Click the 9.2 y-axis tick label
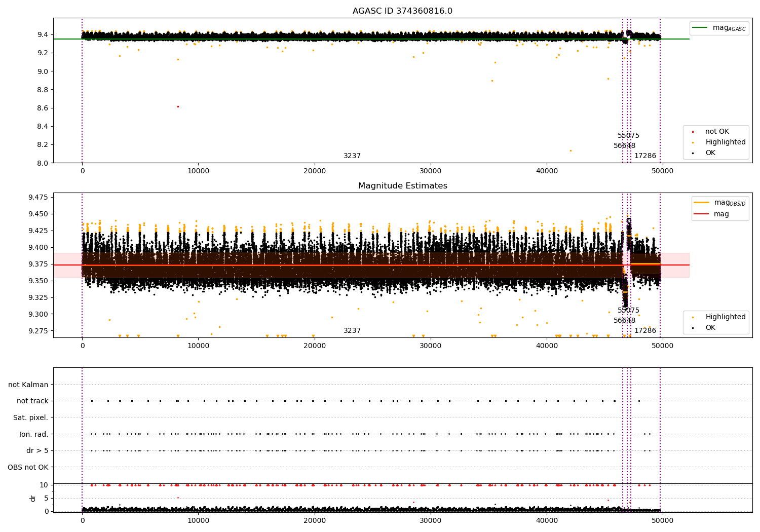This screenshot has height=532, width=760. pos(43,53)
